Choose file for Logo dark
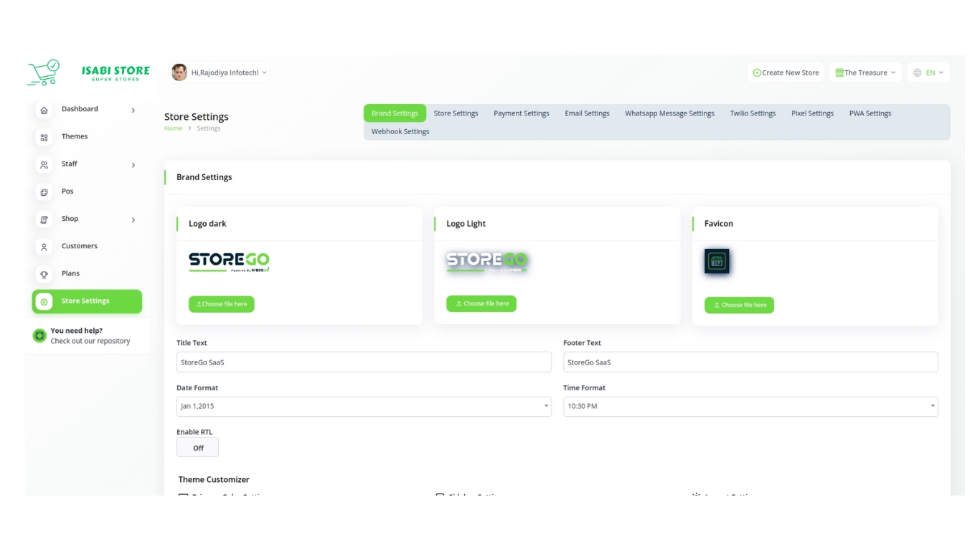 (x=222, y=304)
